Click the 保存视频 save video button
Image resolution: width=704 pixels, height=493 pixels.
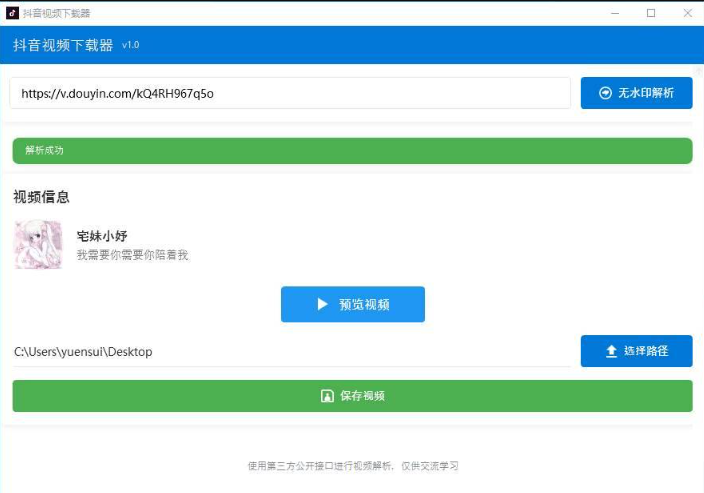(x=352, y=396)
